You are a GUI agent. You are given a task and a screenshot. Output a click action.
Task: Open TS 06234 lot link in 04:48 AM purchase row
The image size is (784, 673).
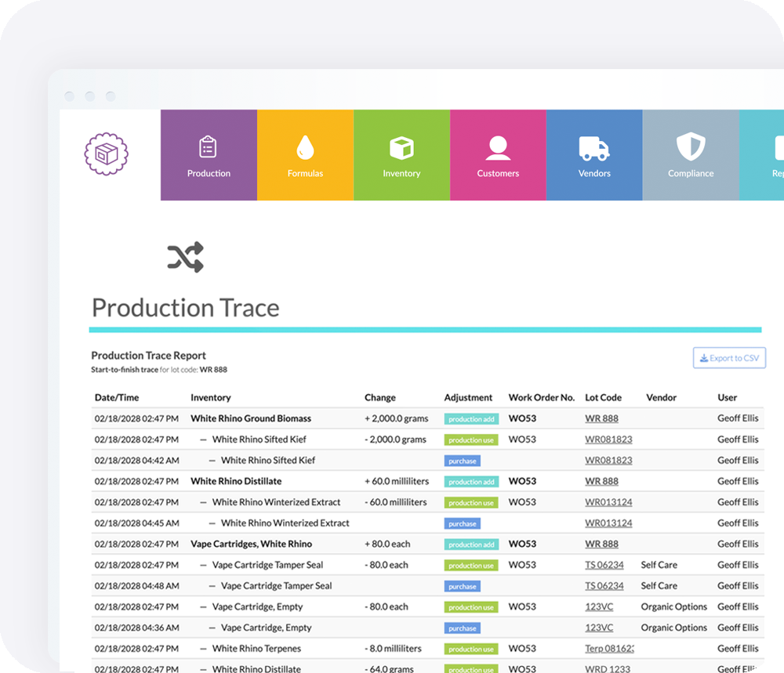(x=604, y=585)
